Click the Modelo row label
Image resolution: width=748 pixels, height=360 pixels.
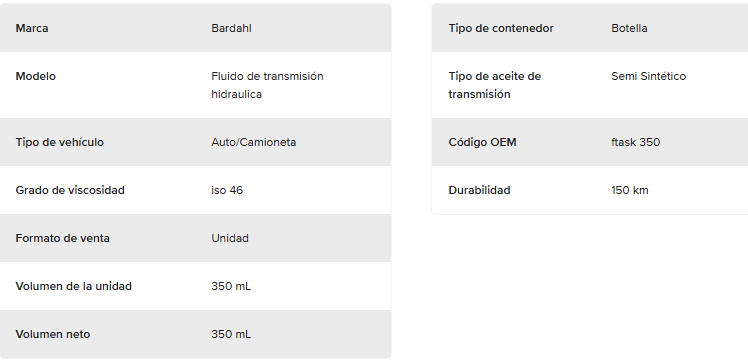(35, 76)
